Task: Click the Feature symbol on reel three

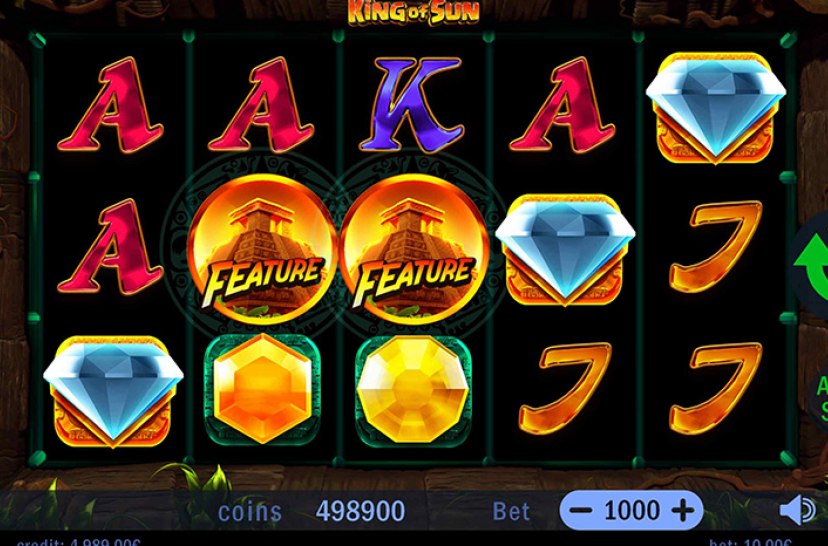Action: (413, 248)
